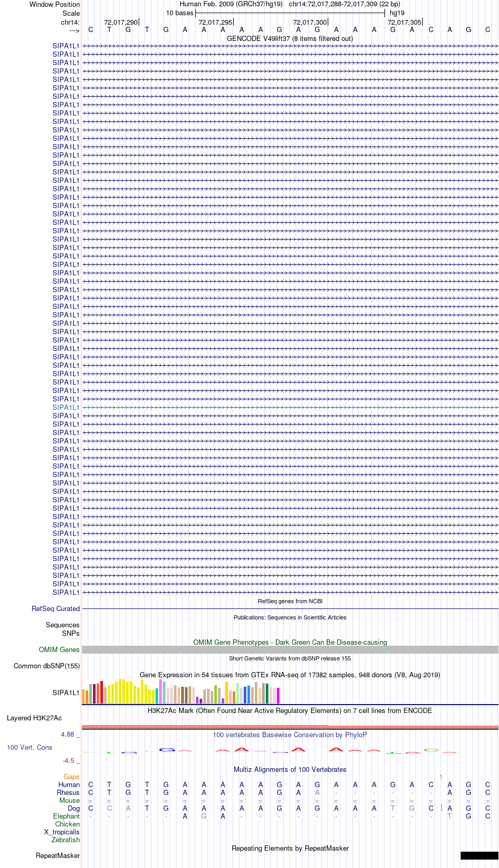499x868 pixels.
Task: Click the ---> strand direction arrow label
Action: [74, 30]
